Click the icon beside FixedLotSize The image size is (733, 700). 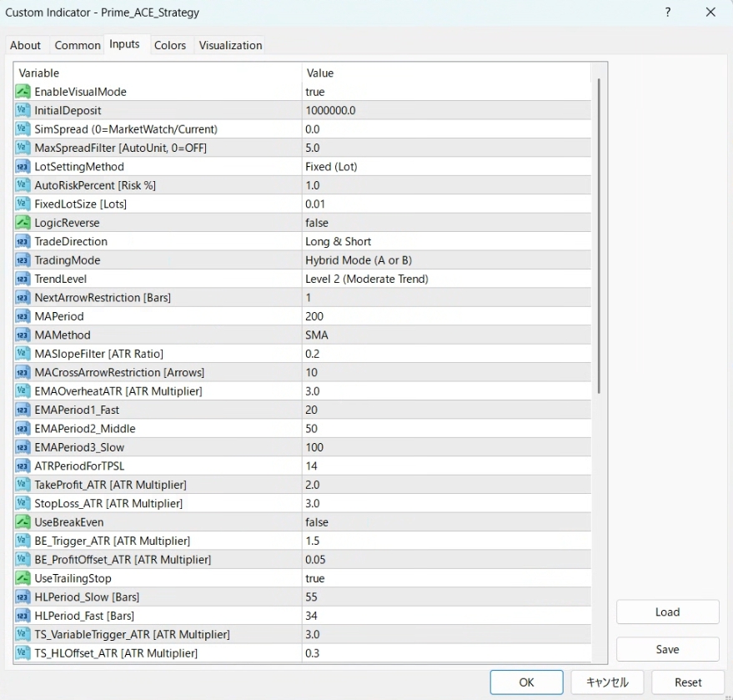[x=23, y=204]
